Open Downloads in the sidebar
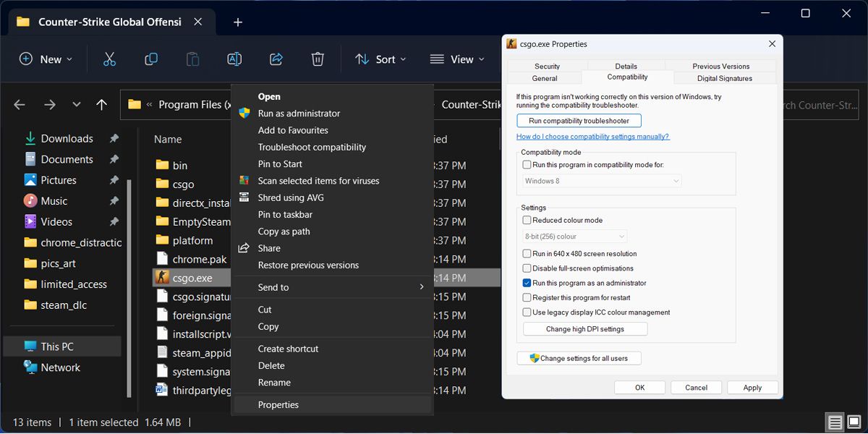 (67, 138)
